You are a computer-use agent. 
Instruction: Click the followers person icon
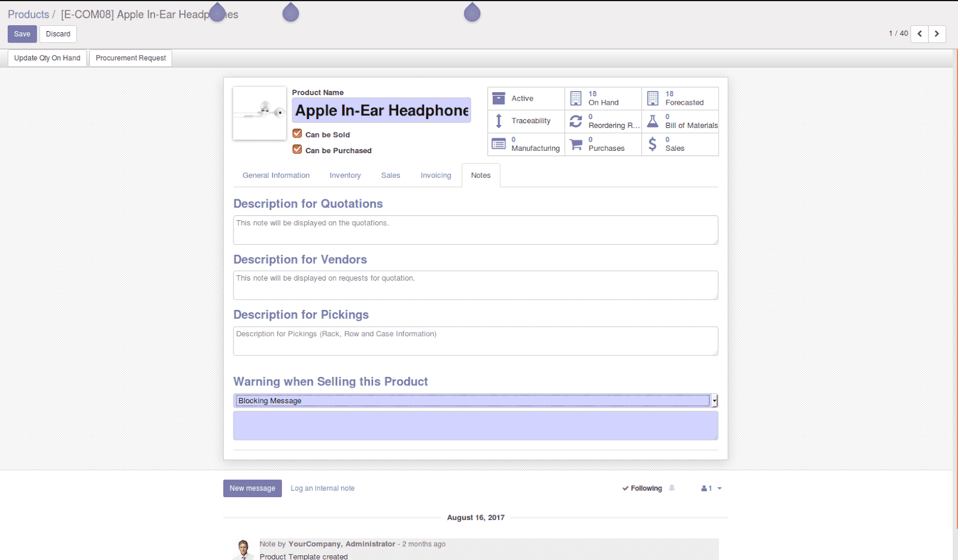tap(704, 488)
